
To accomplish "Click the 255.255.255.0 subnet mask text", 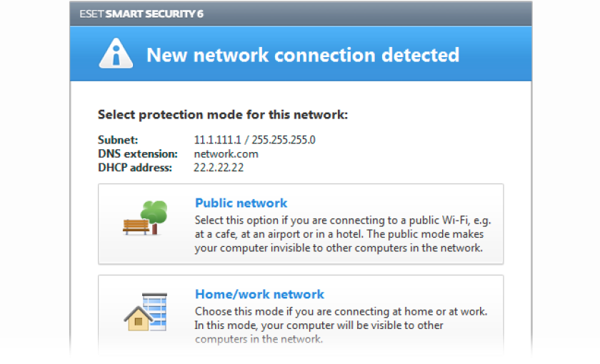I will [x=284, y=140].
